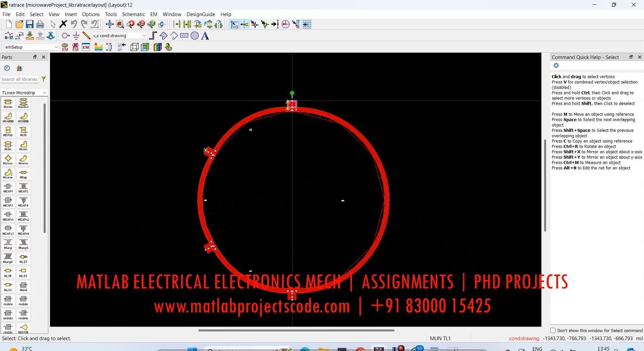
Task: Click the blue-bordered EM simulate icon
Action: tap(86, 47)
